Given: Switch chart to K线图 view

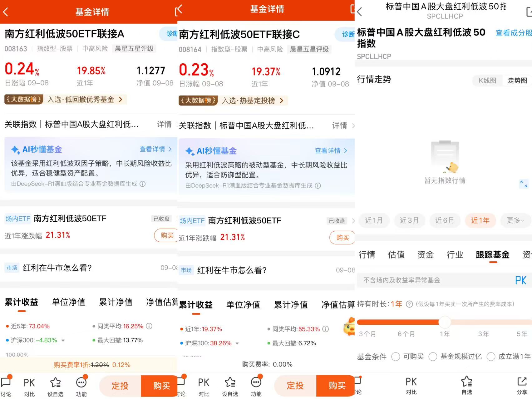Looking at the screenshot, I should pyautogui.click(x=487, y=81).
